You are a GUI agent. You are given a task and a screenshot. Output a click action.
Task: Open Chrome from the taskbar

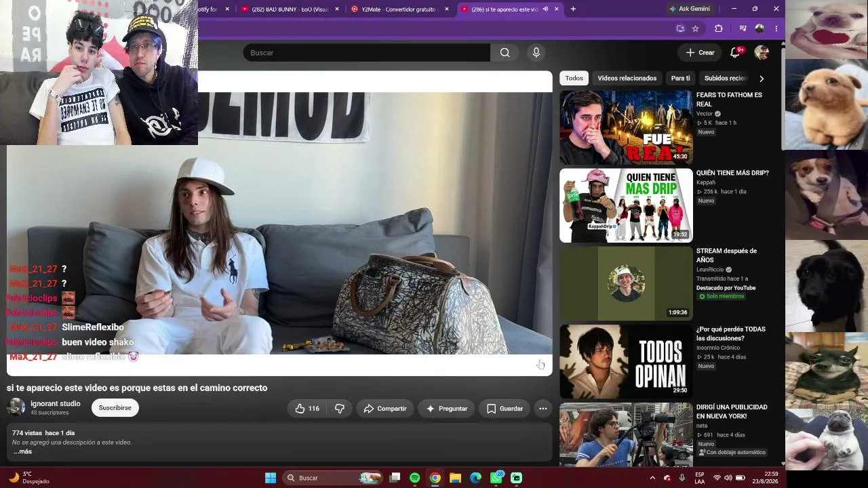point(435,478)
